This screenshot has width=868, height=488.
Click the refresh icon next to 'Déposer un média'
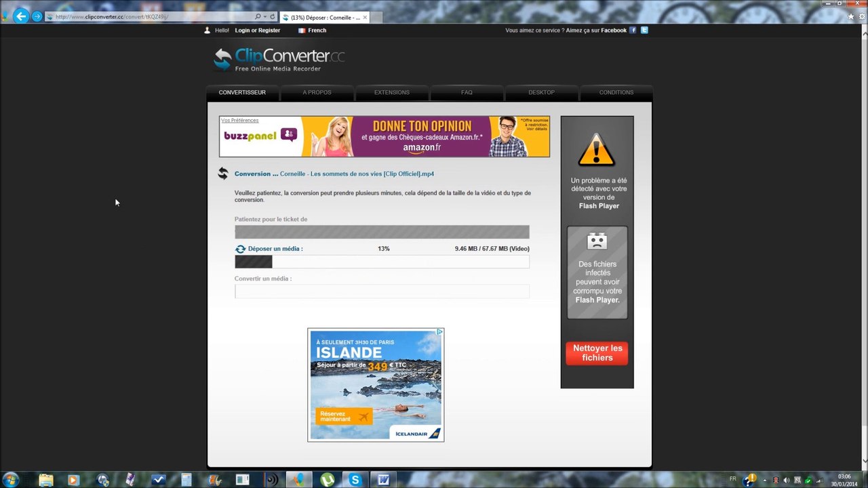(240, 249)
